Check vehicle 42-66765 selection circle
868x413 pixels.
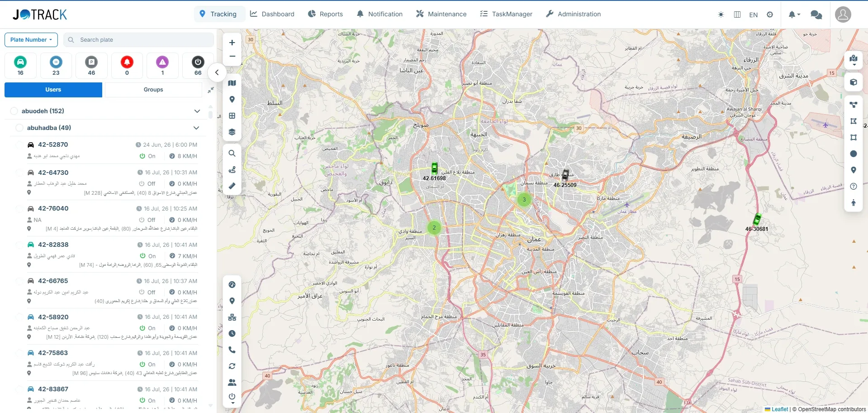click(x=19, y=281)
